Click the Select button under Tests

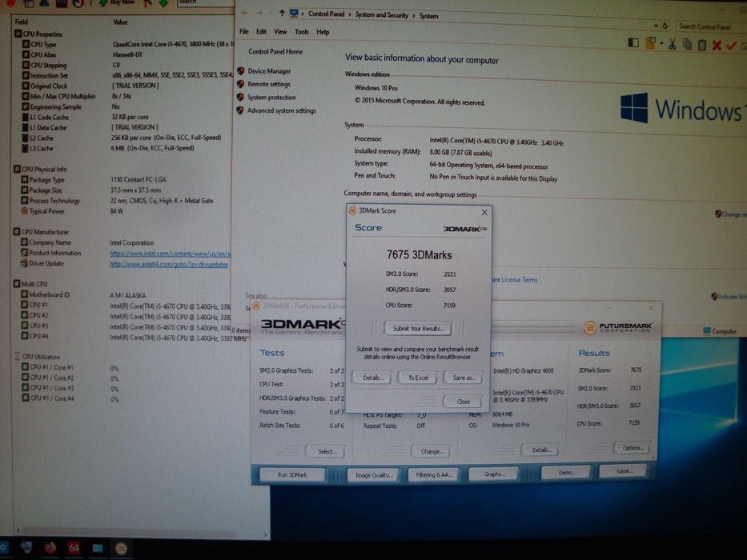(327, 451)
